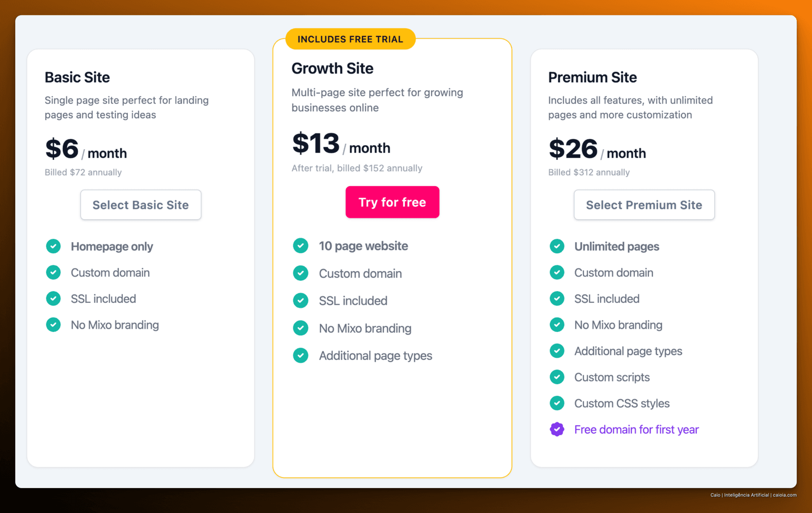Choose the Select Premium Site button

(644, 205)
